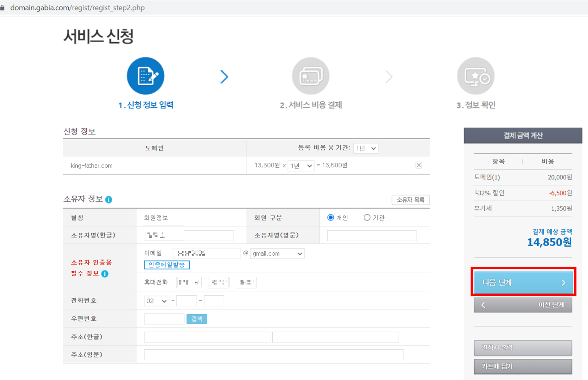
Task: Click the info icon under 필수 정보
Action: [x=105, y=274]
